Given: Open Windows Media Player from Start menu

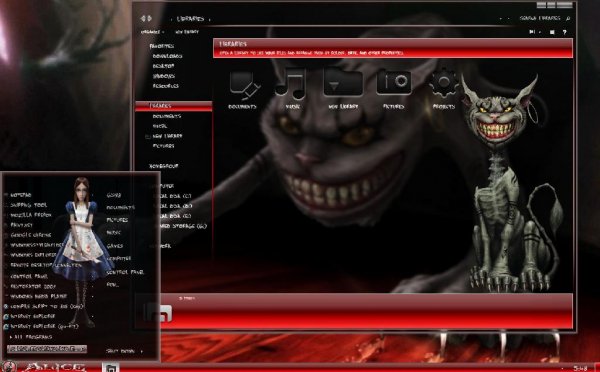Looking at the screenshot, I should 38,296.
